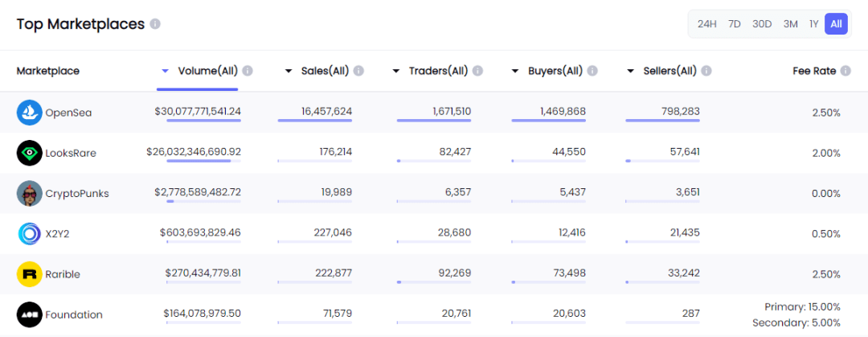Click the OpenSea volume progress bar

[203, 121]
